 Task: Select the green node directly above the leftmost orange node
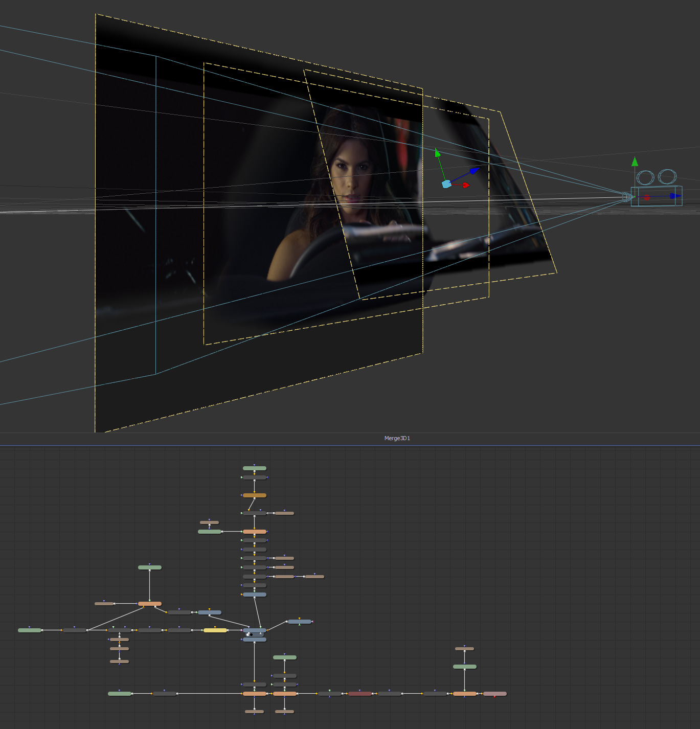150,567
